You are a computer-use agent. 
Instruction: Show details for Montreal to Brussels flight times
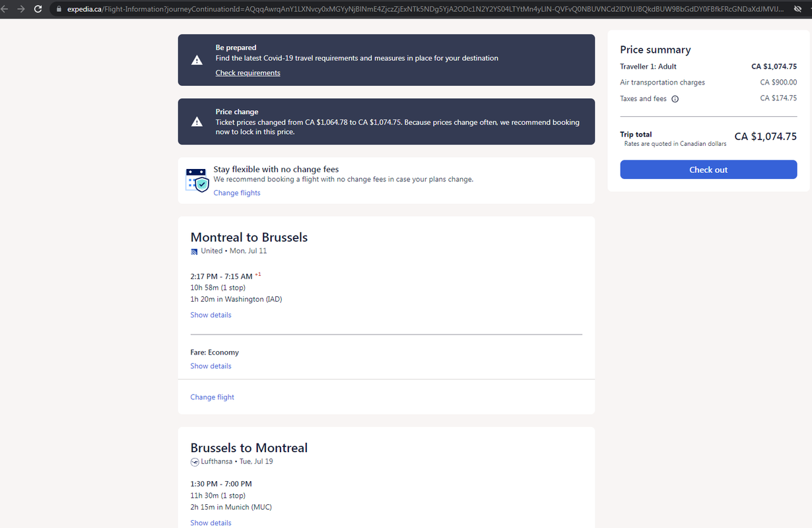click(211, 315)
